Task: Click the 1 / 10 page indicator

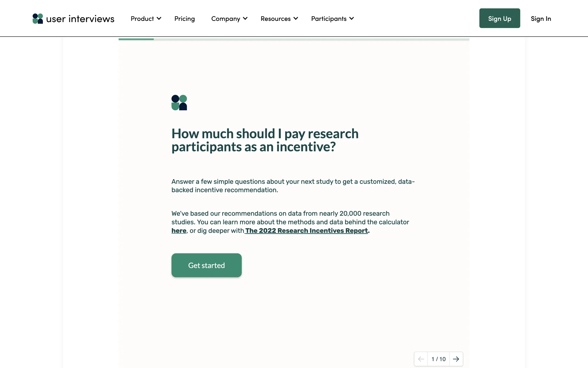Action: pyautogui.click(x=438, y=359)
